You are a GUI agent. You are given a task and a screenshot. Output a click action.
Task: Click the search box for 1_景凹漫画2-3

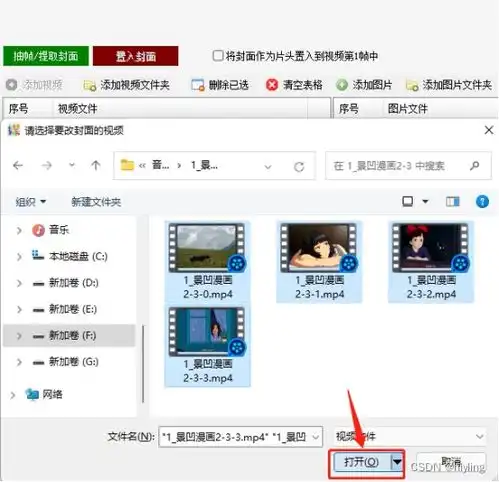(x=408, y=166)
